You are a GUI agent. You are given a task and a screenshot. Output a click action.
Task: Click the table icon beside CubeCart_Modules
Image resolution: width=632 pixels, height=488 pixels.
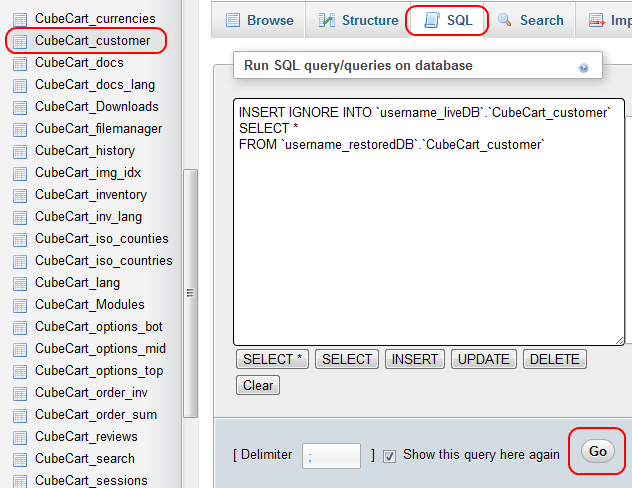20,305
